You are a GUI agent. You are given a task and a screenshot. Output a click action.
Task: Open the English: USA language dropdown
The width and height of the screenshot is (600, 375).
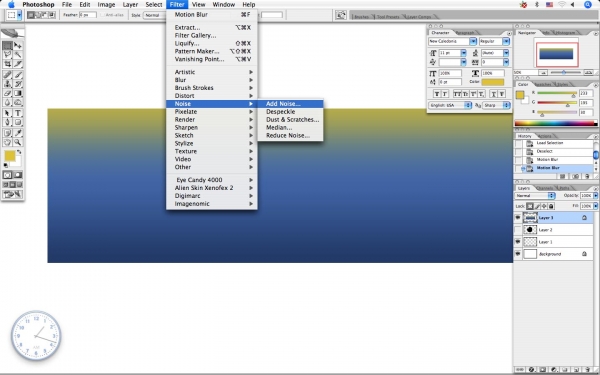click(x=450, y=105)
